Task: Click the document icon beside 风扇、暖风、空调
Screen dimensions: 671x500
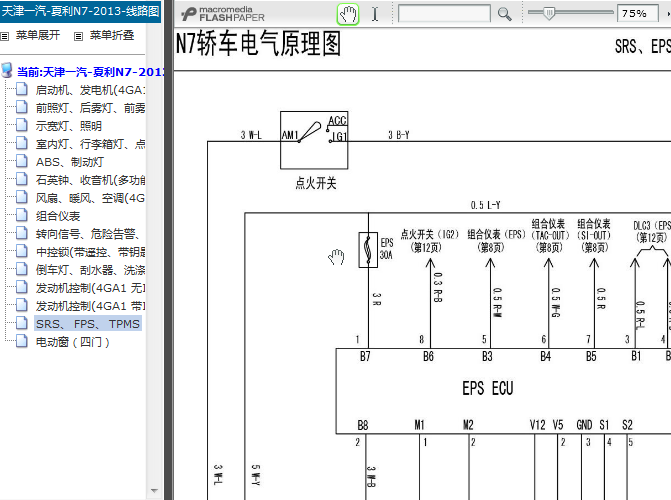Action: [21, 197]
